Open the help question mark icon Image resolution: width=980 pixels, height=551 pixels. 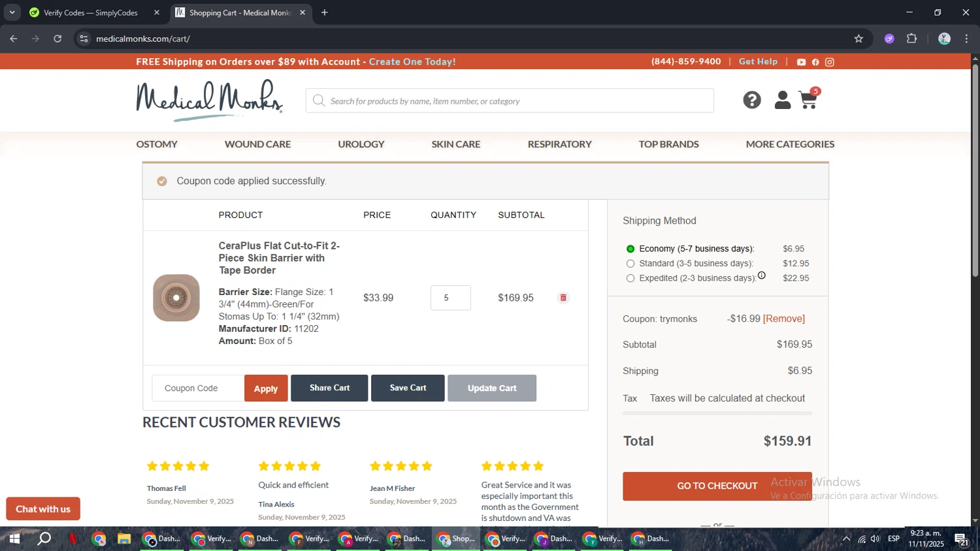click(x=752, y=100)
